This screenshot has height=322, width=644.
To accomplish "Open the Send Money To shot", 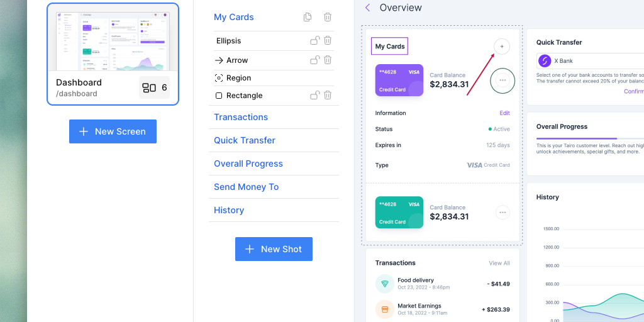I will point(246,187).
